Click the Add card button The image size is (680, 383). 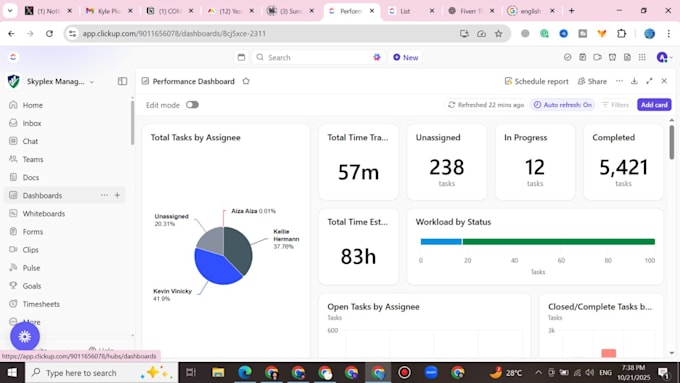click(654, 105)
